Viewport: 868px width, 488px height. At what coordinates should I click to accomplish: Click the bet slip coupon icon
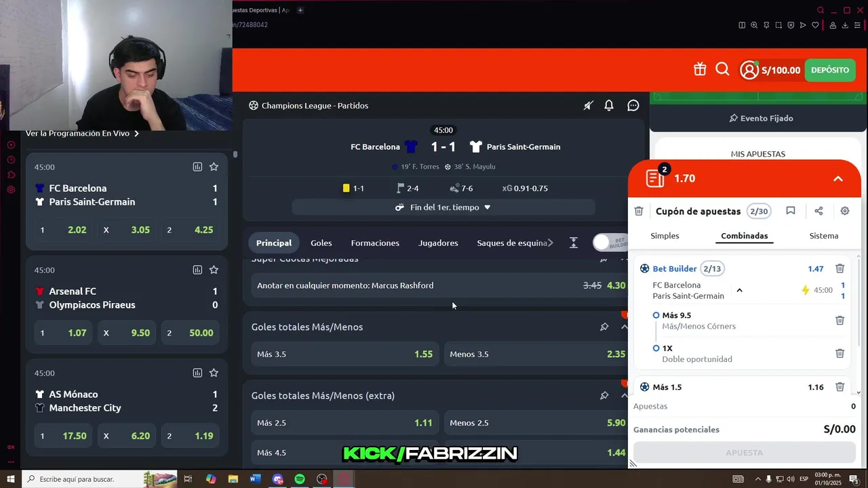pos(655,178)
